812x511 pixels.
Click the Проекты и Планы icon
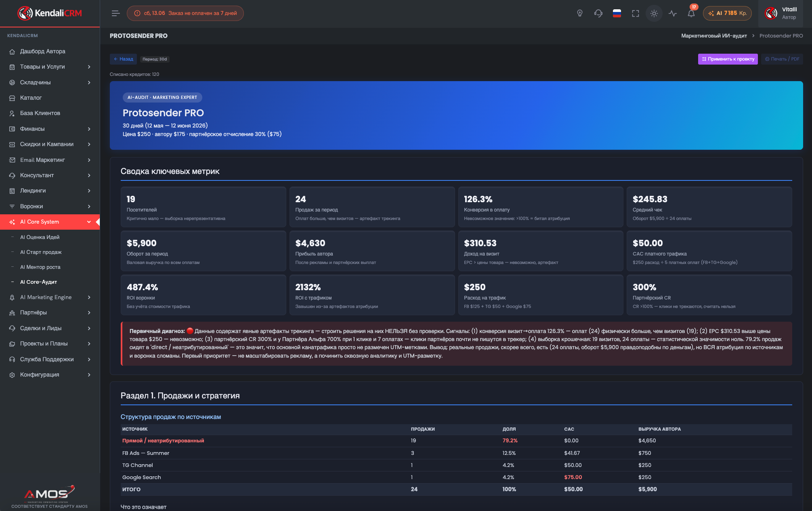click(12, 343)
